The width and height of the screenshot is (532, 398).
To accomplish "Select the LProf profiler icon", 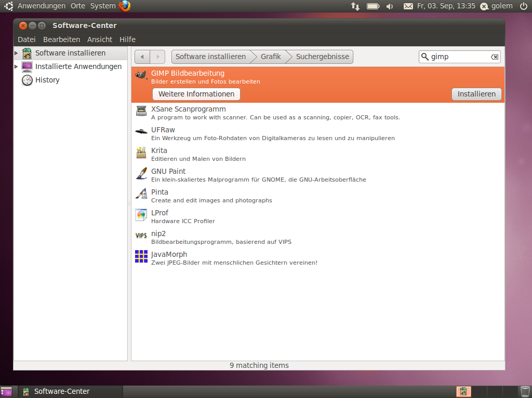I will click(x=141, y=215).
